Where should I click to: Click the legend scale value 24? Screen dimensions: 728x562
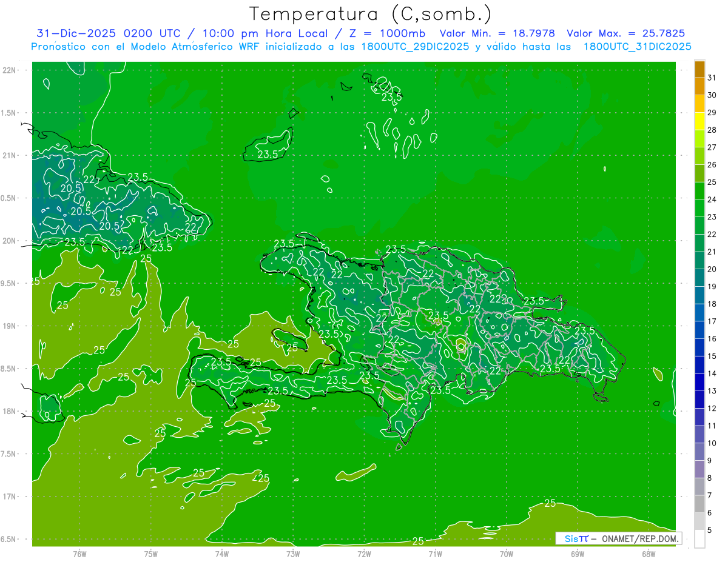click(712, 199)
